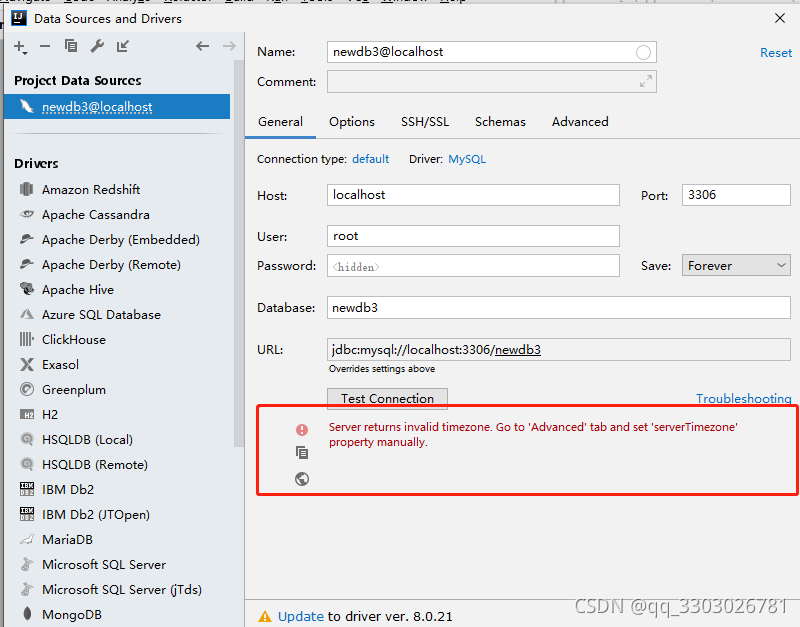Select the Azure SQL Database driver
800x627 pixels.
click(x=101, y=314)
